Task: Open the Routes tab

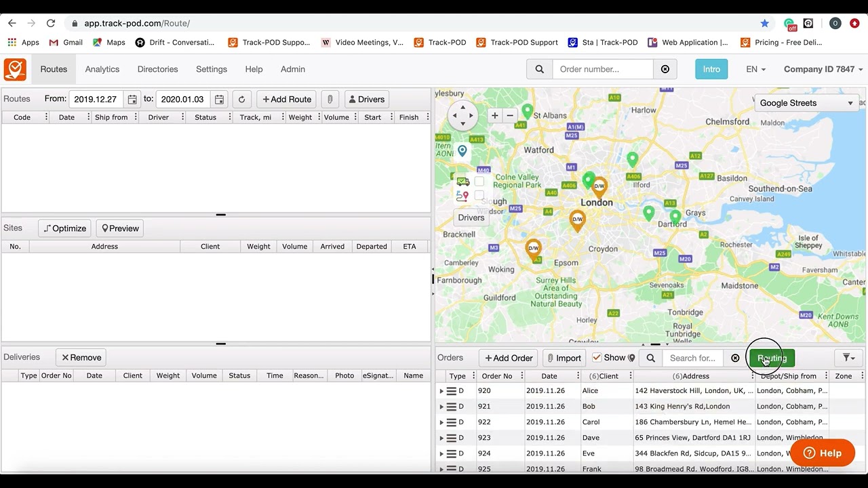Action: click(54, 69)
